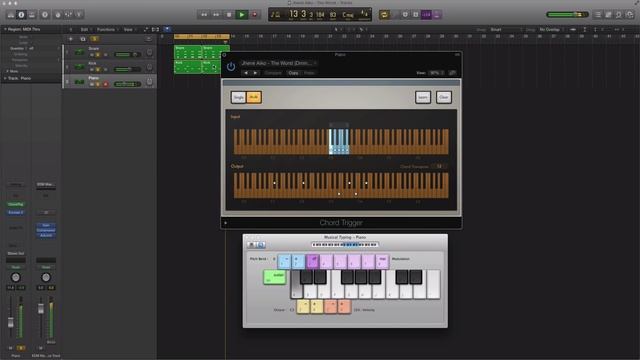Image resolution: width=640 pixels, height=360 pixels.
Task: Toggle Solo on the Kick track
Action: (x=98, y=69)
